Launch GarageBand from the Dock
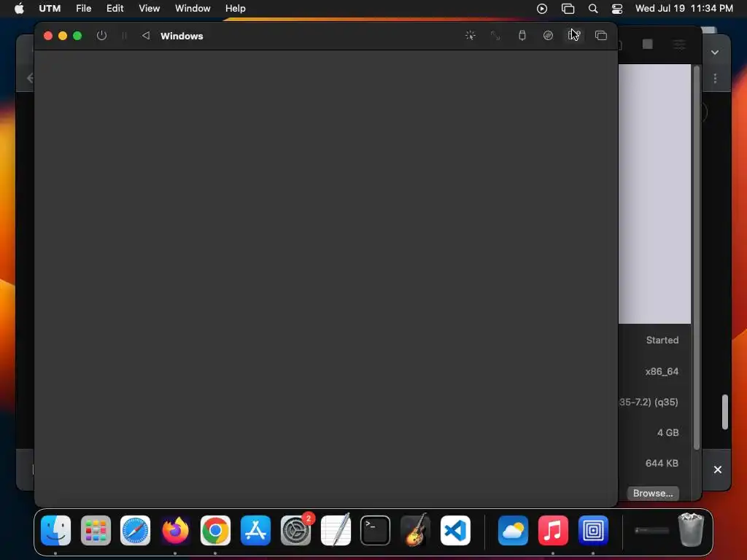 [415, 531]
